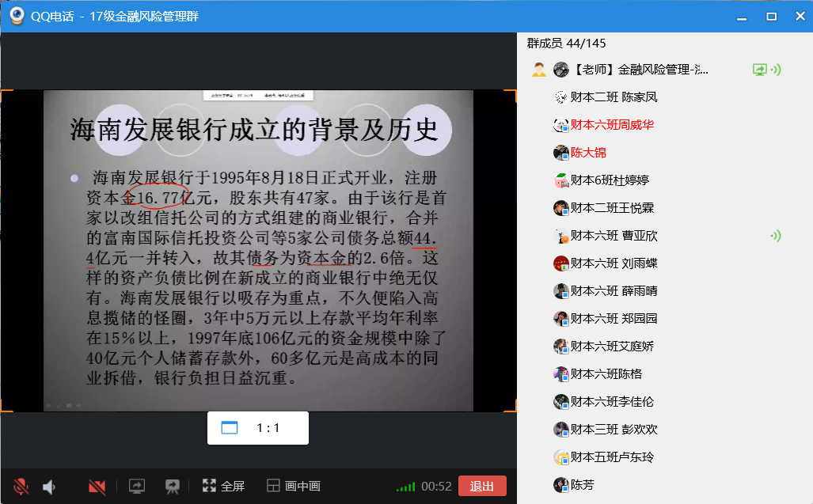
Task: Click avatar of 财本6班杜婷婷
Action: click(x=561, y=180)
